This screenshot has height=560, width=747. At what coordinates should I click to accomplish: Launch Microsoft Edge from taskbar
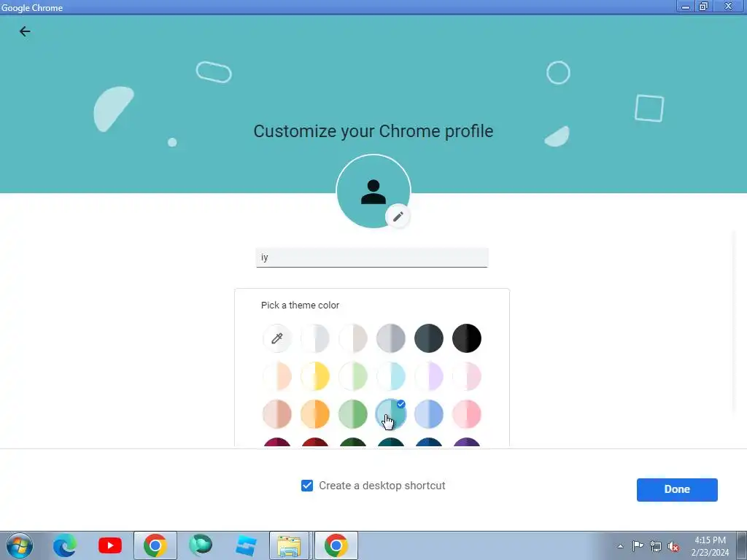pyautogui.click(x=64, y=545)
